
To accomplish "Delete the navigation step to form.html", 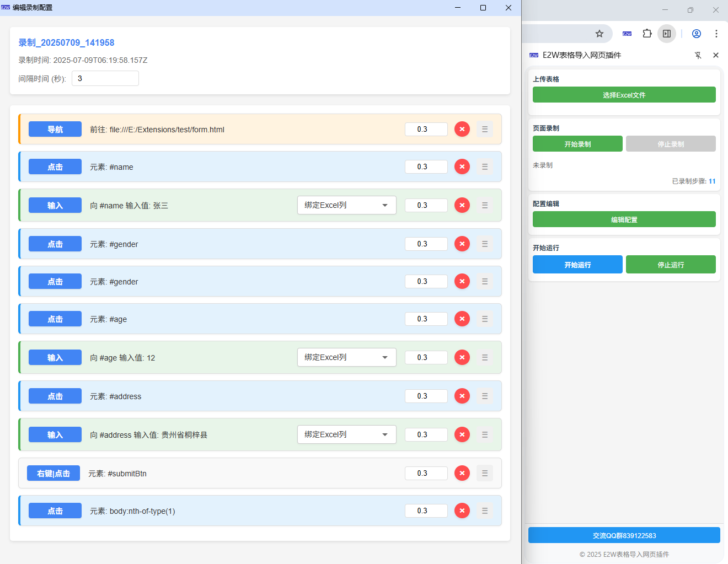I will (462, 129).
